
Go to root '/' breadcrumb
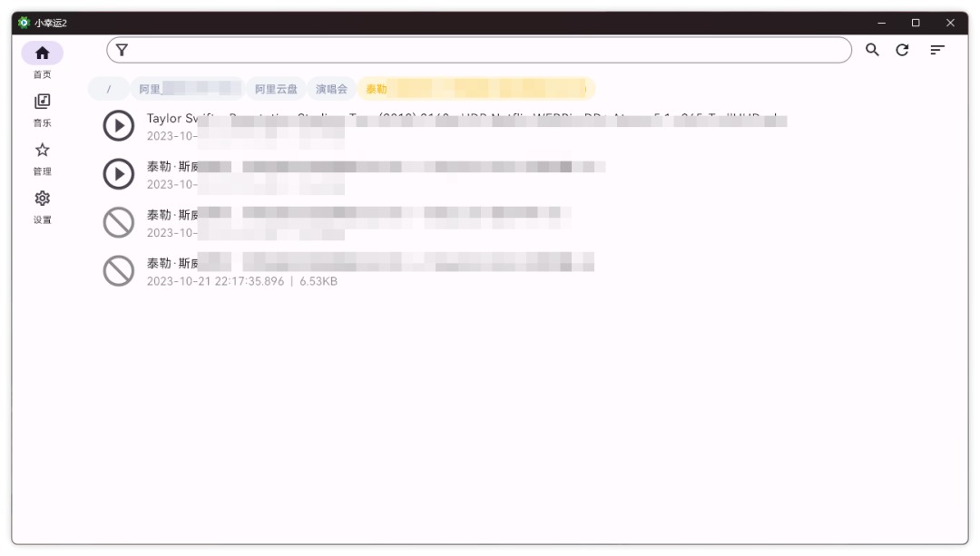click(x=109, y=89)
